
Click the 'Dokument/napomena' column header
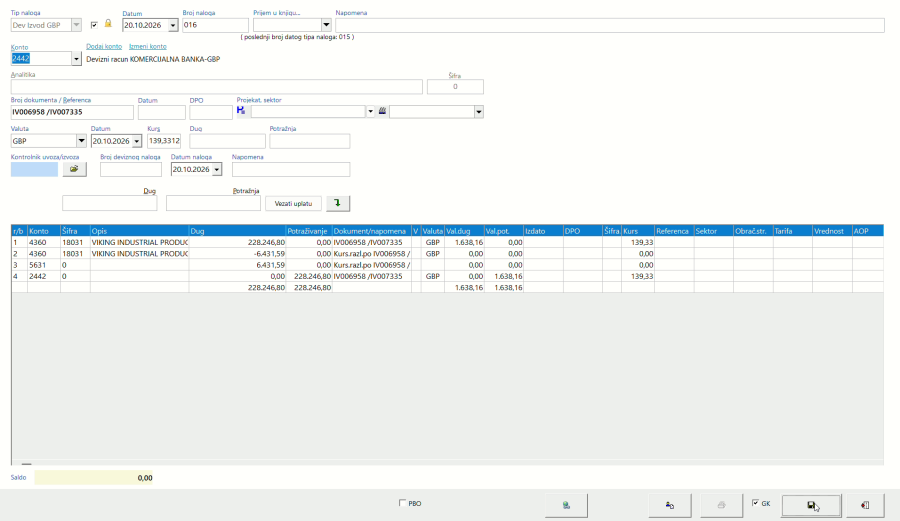click(x=371, y=231)
